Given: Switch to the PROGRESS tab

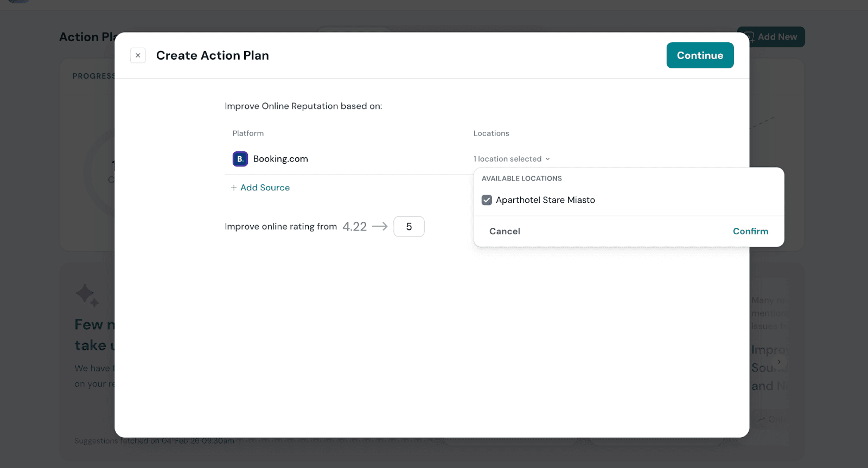Looking at the screenshot, I should (x=93, y=76).
